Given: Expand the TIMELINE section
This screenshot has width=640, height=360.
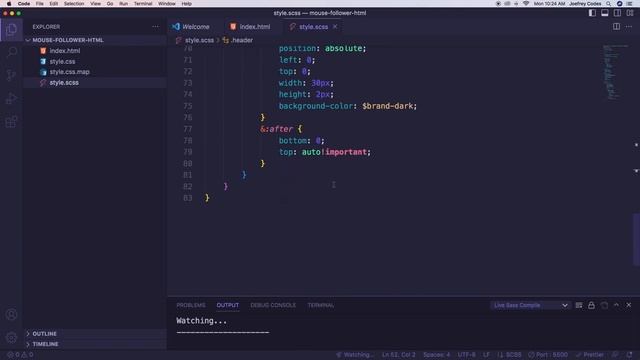Looking at the screenshot, I should pyautogui.click(x=95, y=344).
